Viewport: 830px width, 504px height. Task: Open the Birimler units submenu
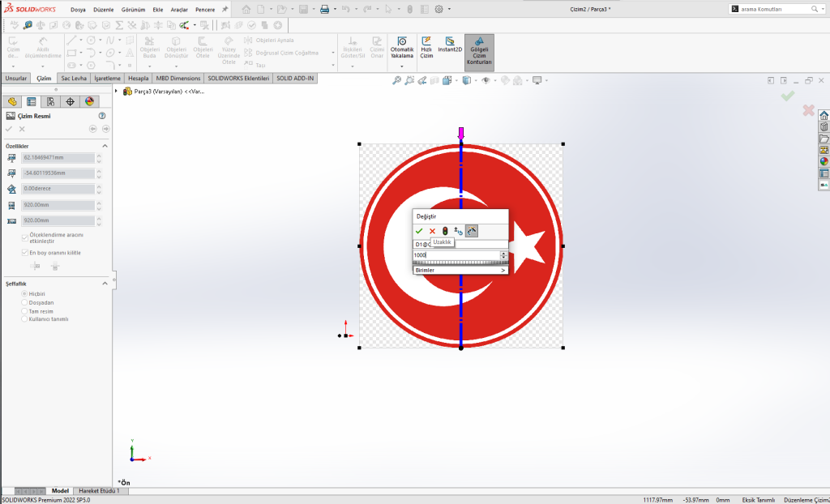(x=460, y=270)
